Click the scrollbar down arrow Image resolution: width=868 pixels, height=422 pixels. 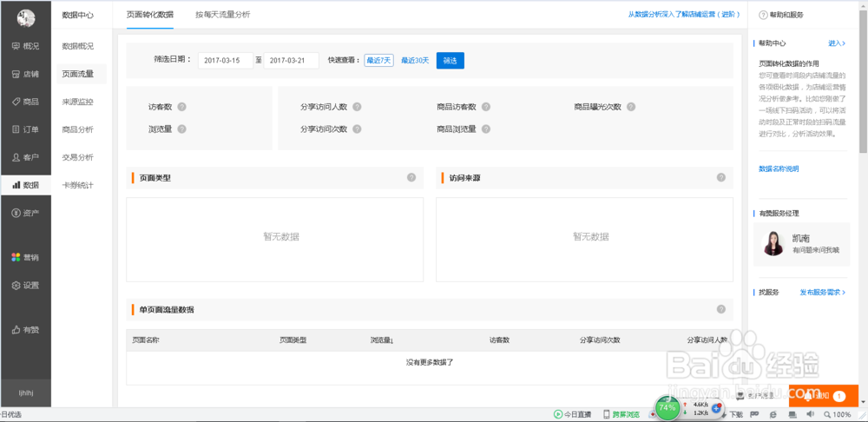pos(863,401)
